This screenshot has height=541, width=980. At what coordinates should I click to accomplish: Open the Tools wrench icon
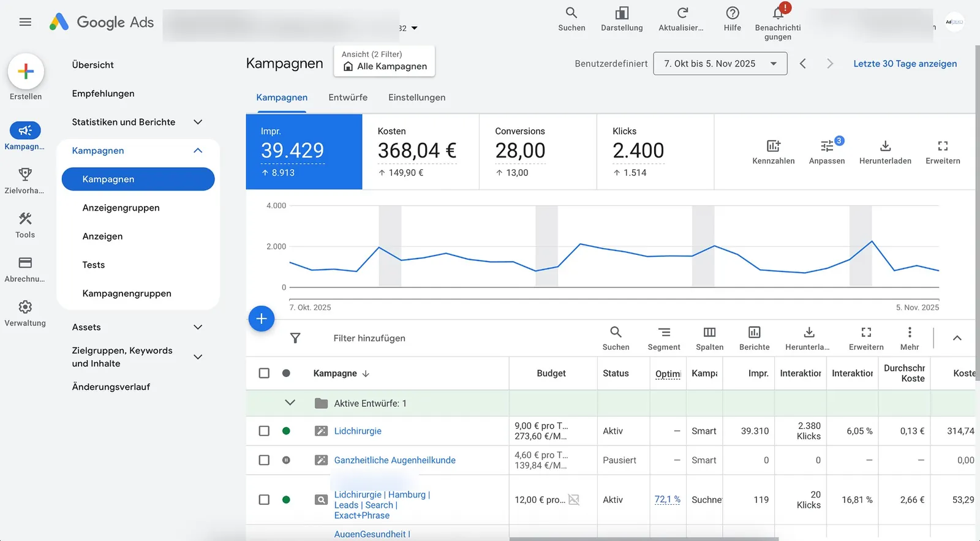25,219
